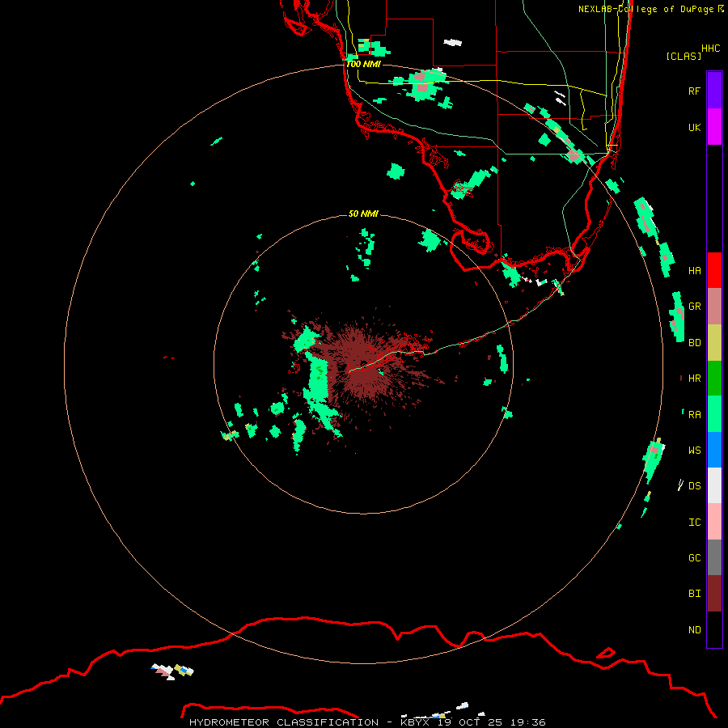This screenshot has height=728, width=728.
Task: Click the dark green HR legend swatch
Action: click(x=714, y=378)
